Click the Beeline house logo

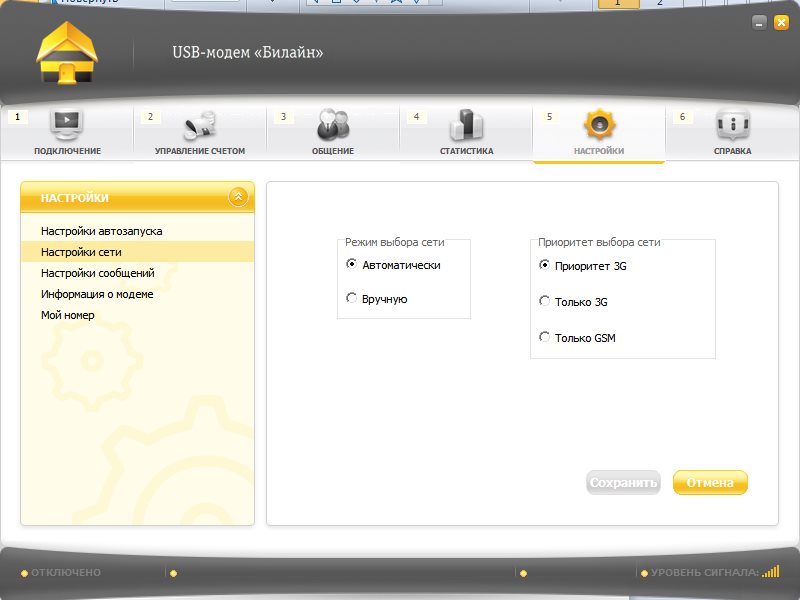click(x=67, y=53)
